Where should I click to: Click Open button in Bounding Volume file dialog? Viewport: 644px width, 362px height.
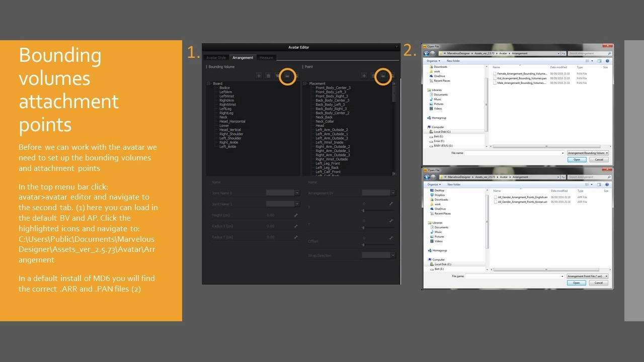577,159
